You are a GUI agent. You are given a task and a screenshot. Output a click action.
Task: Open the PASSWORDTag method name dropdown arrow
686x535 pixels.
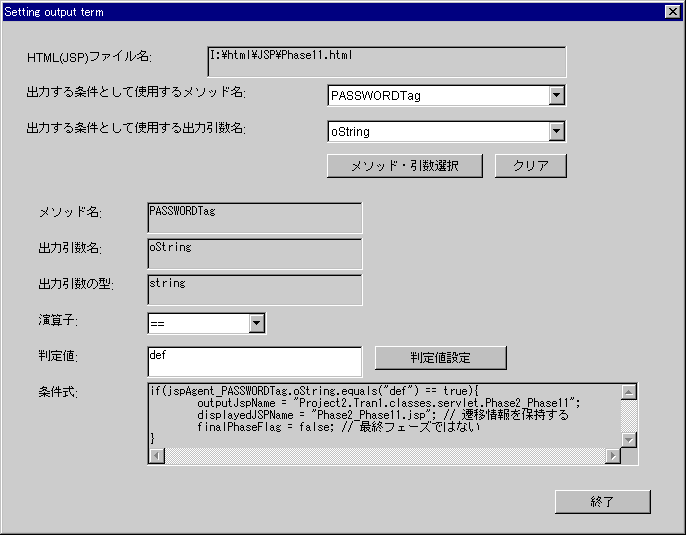pos(556,95)
